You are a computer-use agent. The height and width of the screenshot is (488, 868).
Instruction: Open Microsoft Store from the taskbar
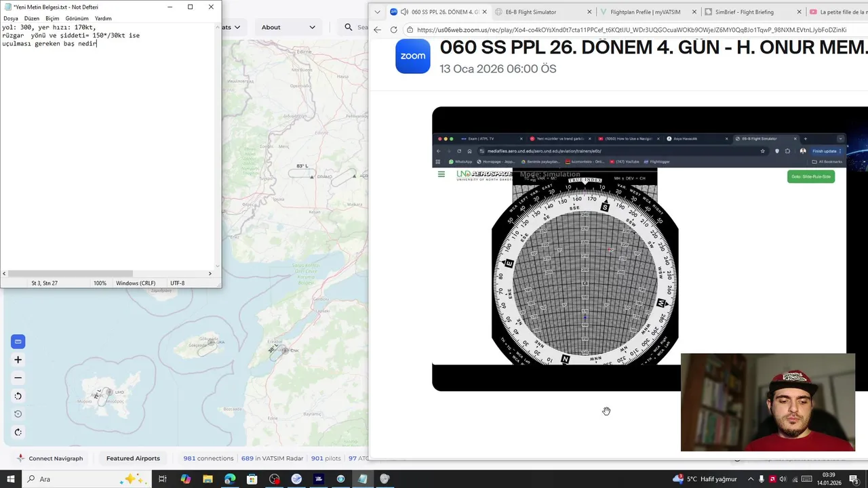pos(252,479)
